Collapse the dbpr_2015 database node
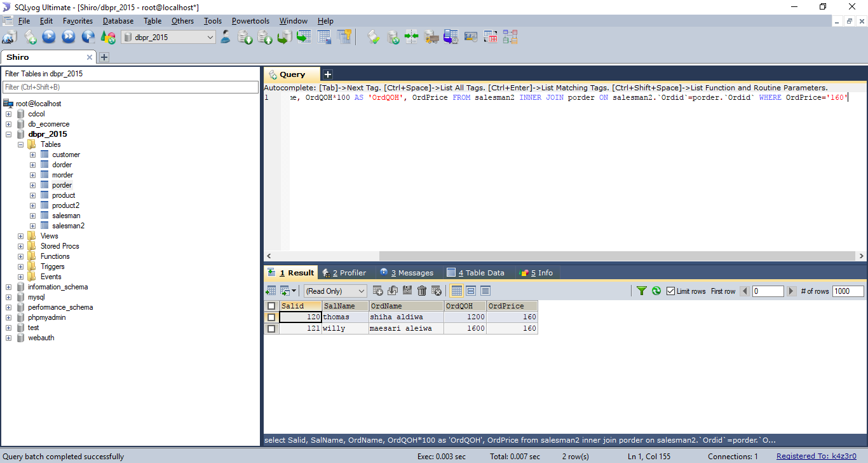The width and height of the screenshot is (868, 463). click(x=8, y=134)
